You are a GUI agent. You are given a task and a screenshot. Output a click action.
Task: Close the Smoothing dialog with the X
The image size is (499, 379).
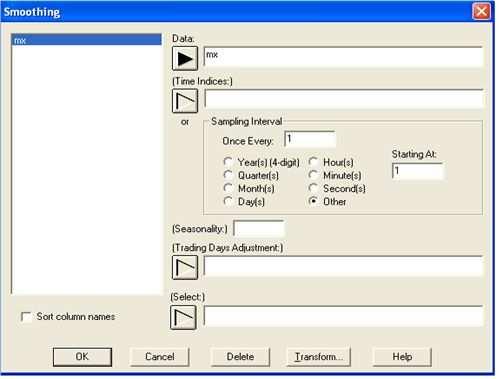pos(481,11)
